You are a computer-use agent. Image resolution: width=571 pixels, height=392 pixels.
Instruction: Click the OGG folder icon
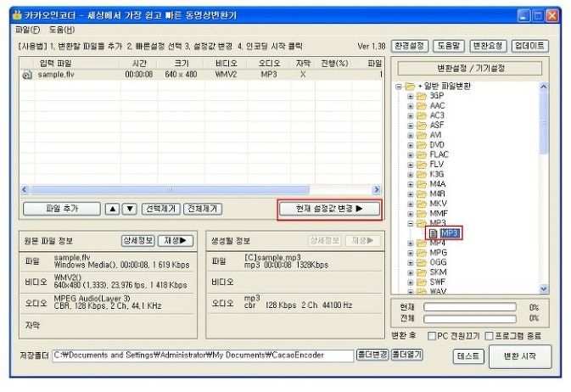click(x=422, y=263)
